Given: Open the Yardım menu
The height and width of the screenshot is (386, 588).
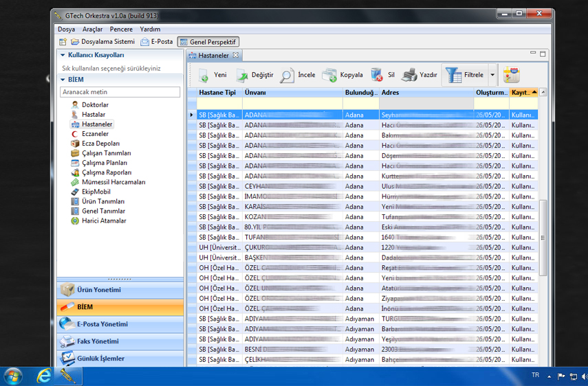Looking at the screenshot, I should [150, 30].
